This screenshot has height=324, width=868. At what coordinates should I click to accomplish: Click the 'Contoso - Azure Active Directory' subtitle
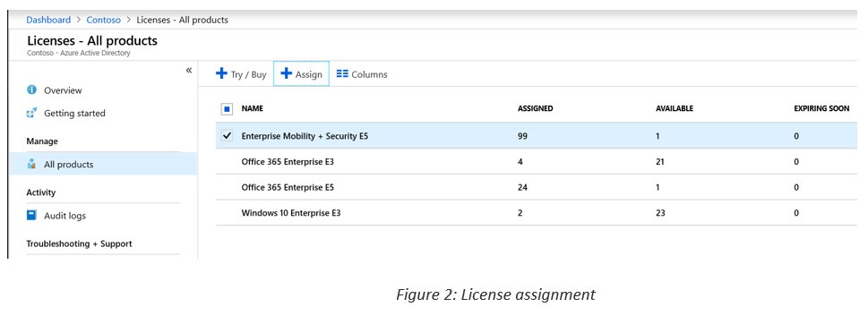79,53
